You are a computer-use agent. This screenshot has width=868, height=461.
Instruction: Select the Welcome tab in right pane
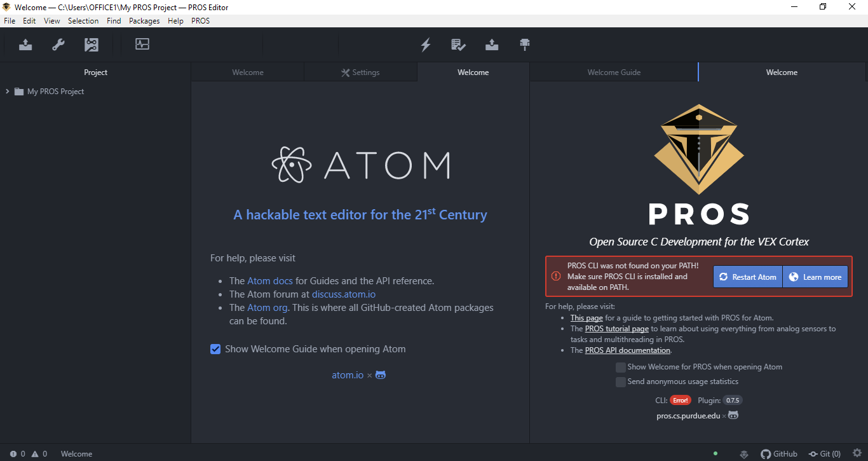coord(782,72)
